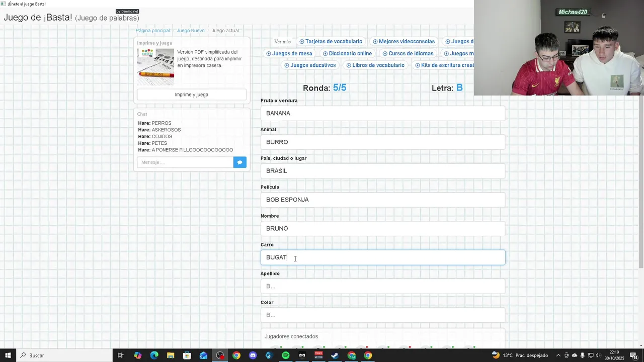Screen dimensions: 644x362
Task: Click the Letra B indicator
Action: (447, 88)
